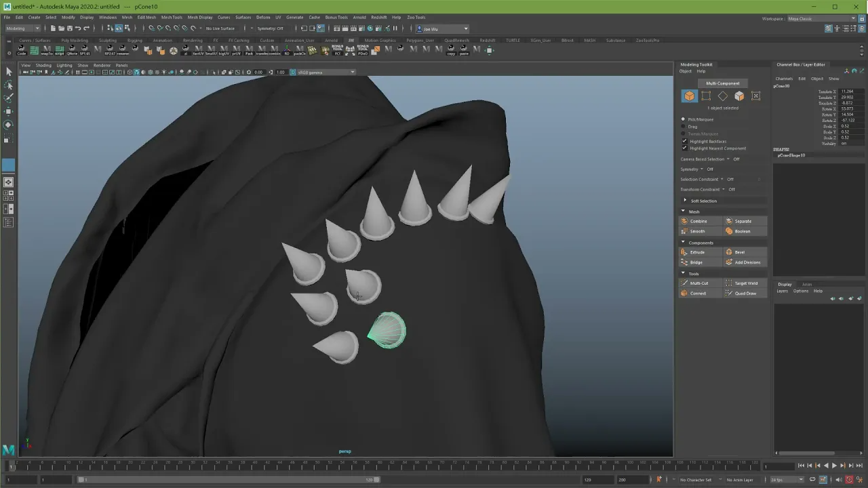868x488 pixels.
Task: Toggle Highlight Nearest Component checkbox
Action: (x=684, y=148)
